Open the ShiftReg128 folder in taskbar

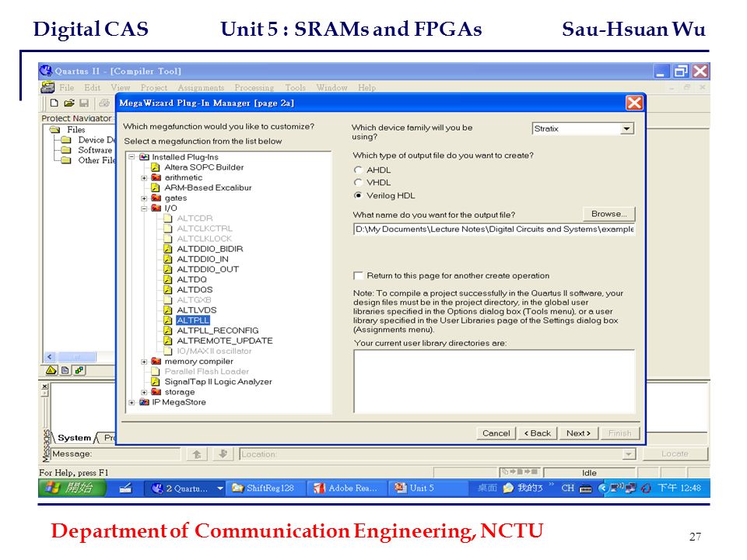coord(266,488)
